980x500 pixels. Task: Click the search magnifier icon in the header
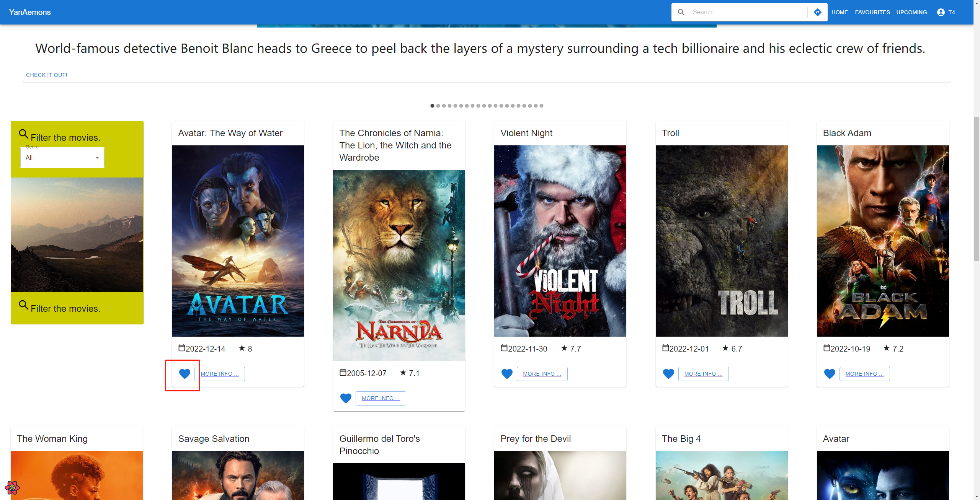[681, 12]
